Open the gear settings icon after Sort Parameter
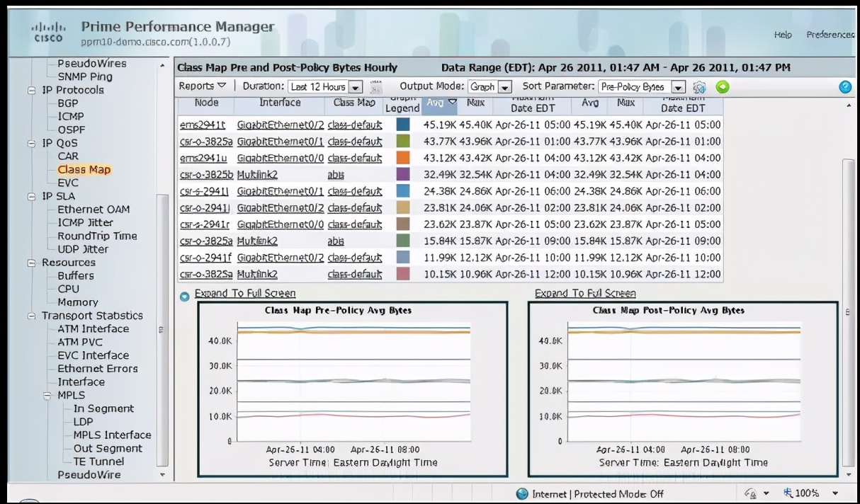The height and width of the screenshot is (504, 860). coord(699,87)
